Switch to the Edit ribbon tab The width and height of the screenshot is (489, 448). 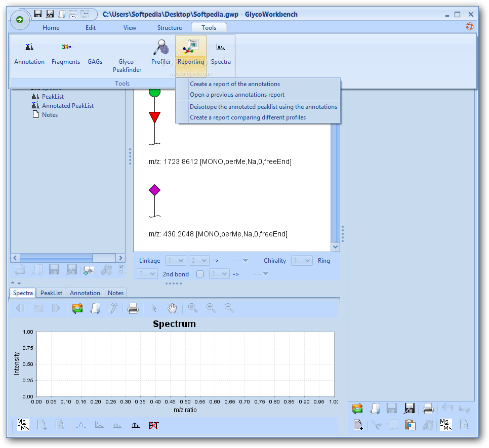91,28
